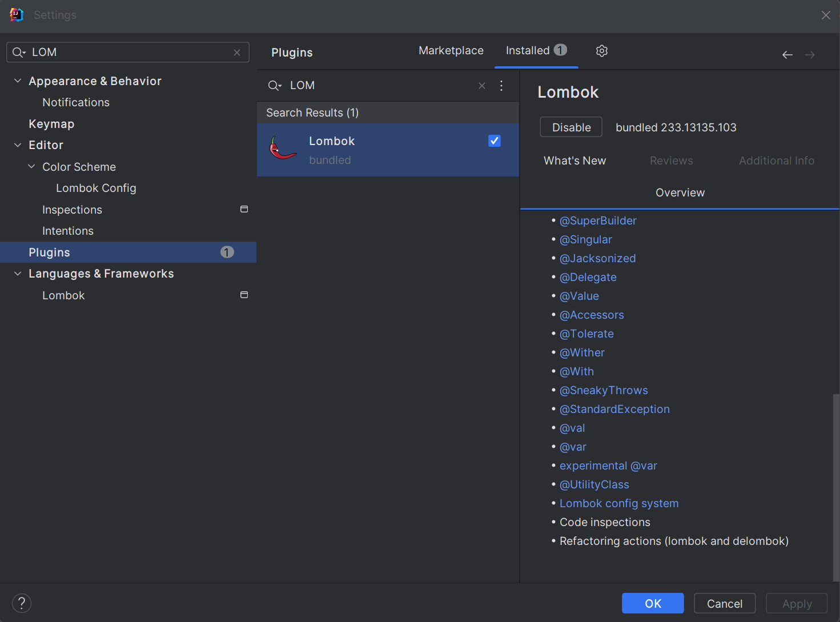Open the @SneakyThrows link
The height and width of the screenshot is (622, 840).
[604, 390]
